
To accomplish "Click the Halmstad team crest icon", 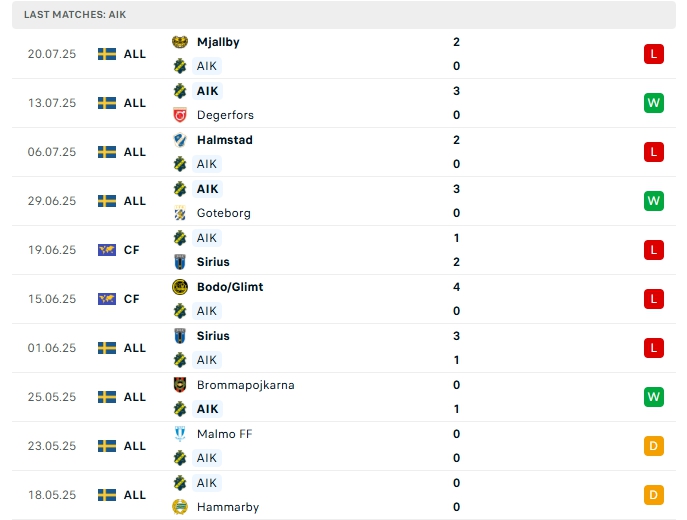I will coord(180,140).
